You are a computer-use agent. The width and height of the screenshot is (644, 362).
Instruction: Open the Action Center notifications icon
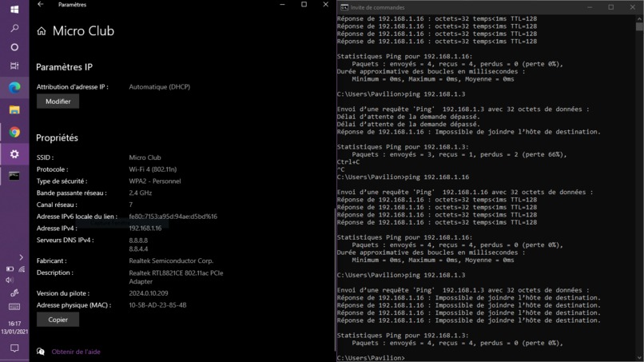point(14,348)
